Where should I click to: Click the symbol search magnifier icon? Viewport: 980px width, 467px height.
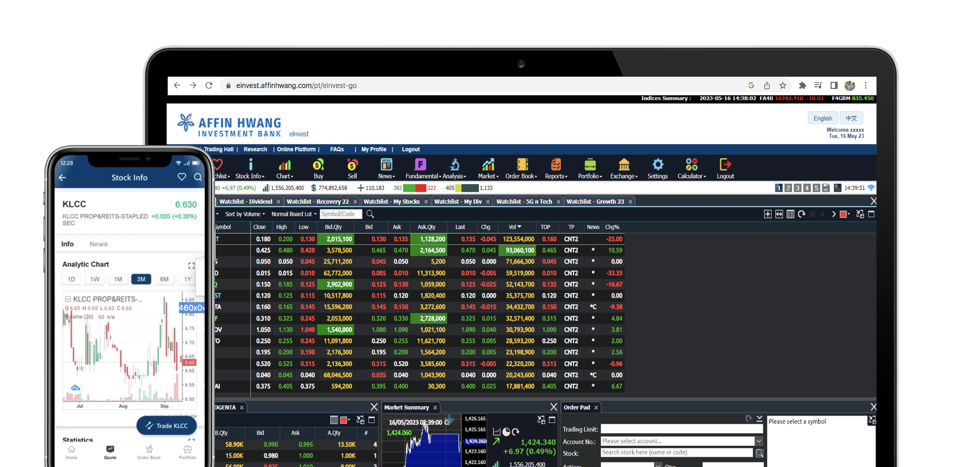coord(370,214)
